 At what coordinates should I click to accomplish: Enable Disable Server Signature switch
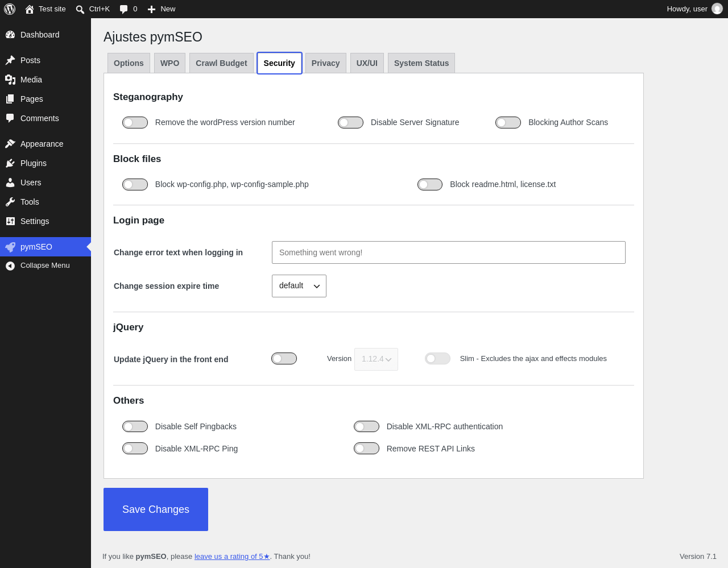(x=350, y=122)
